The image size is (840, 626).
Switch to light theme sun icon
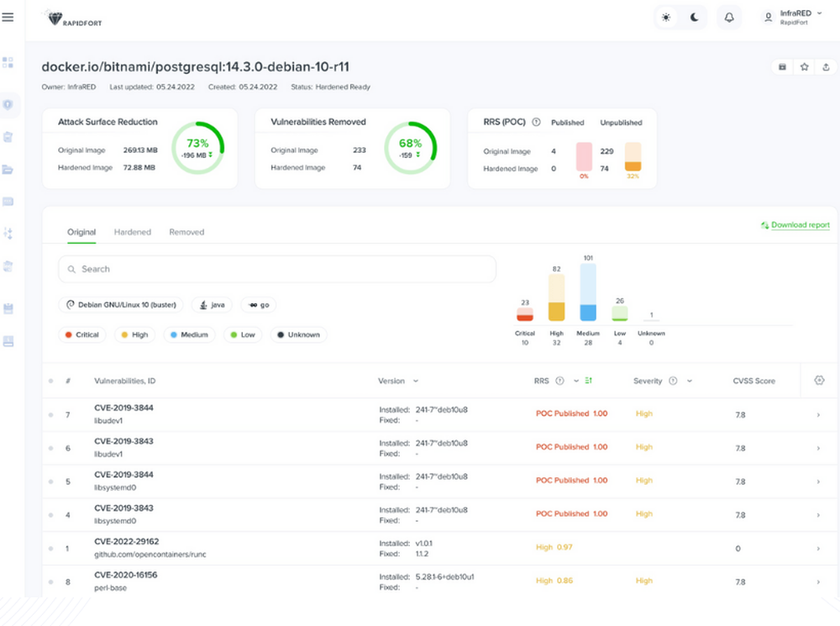[666, 18]
